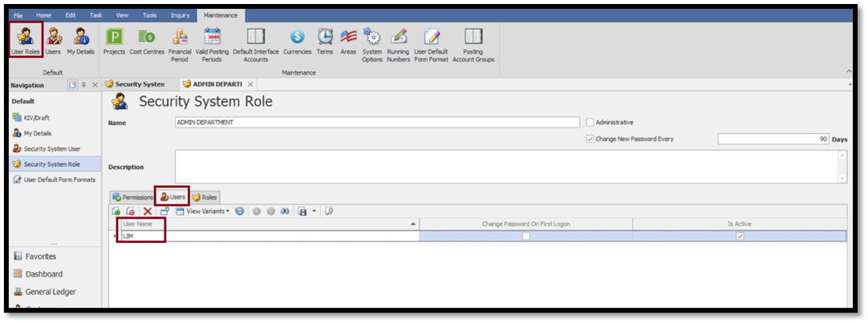Open Financial Period maintenance
This screenshot has width=868, height=323.
180,44
